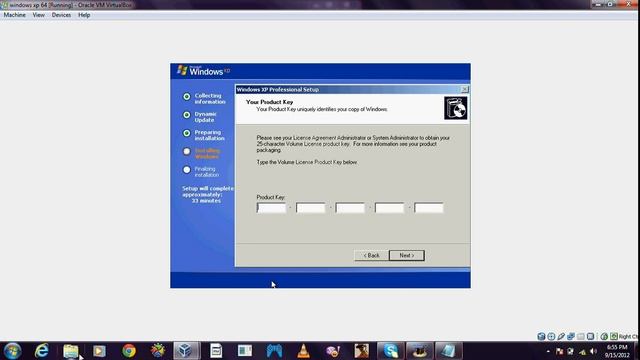Viewport: 640px width, 360px height.
Task: Click the VirtualBox shared folders indicator
Action: click(x=580, y=336)
